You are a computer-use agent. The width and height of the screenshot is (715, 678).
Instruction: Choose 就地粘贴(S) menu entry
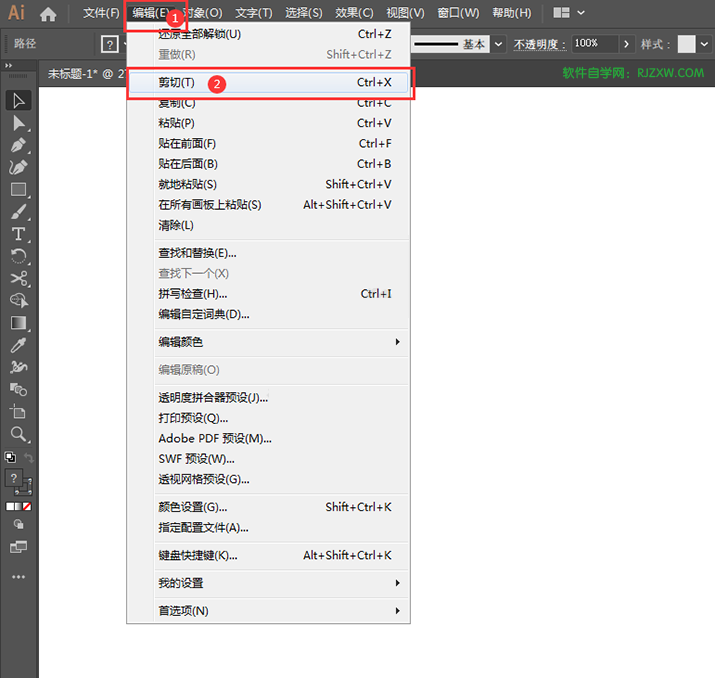269,184
